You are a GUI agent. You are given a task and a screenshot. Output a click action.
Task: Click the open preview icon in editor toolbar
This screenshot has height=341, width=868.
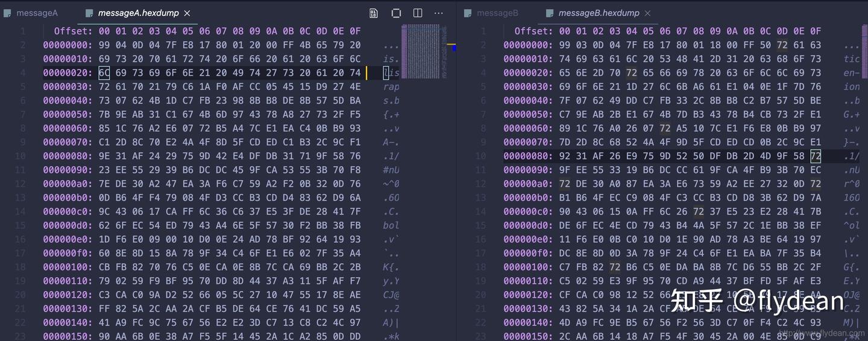point(396,13)
